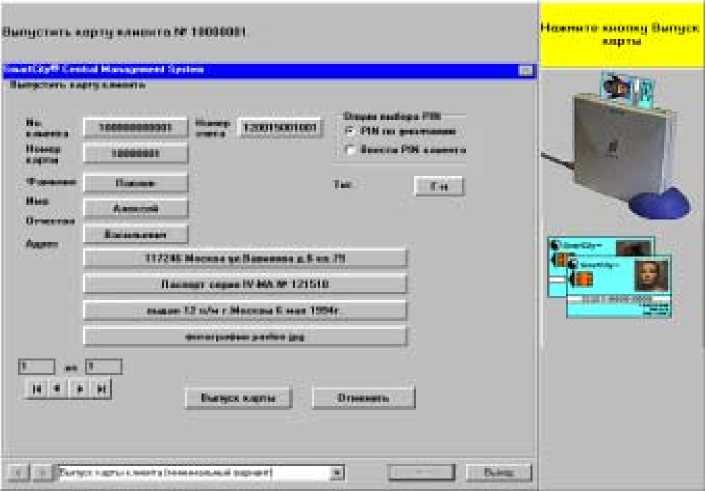
Task: Click the title button next to Тип
Action: [439, 186]
